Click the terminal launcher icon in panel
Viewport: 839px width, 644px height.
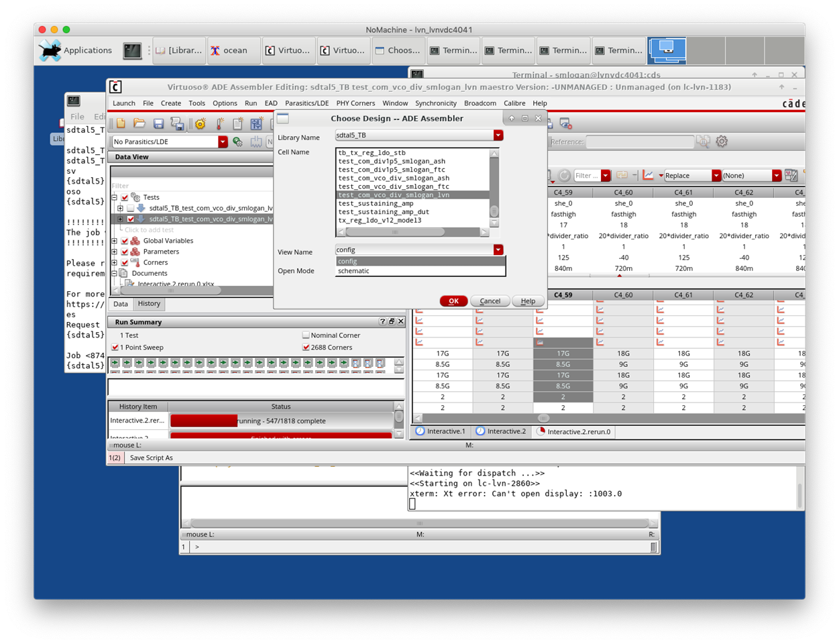coord(132,50)
